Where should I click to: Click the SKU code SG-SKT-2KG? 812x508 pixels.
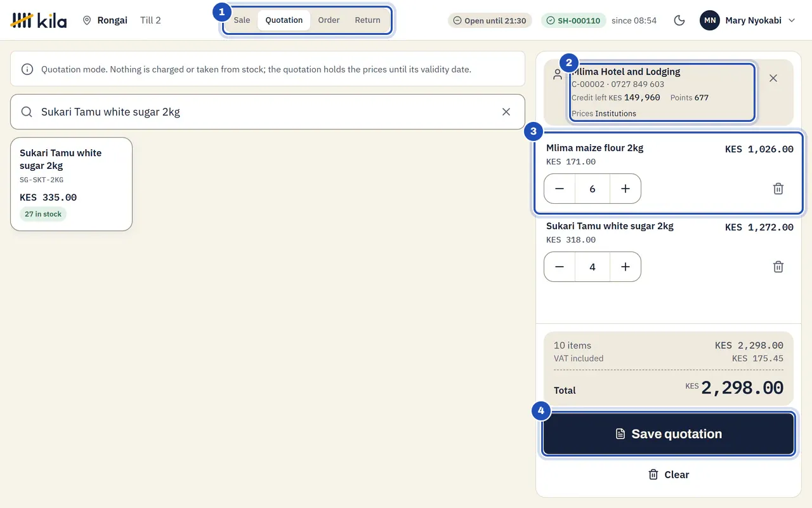(x=42, y=180)
